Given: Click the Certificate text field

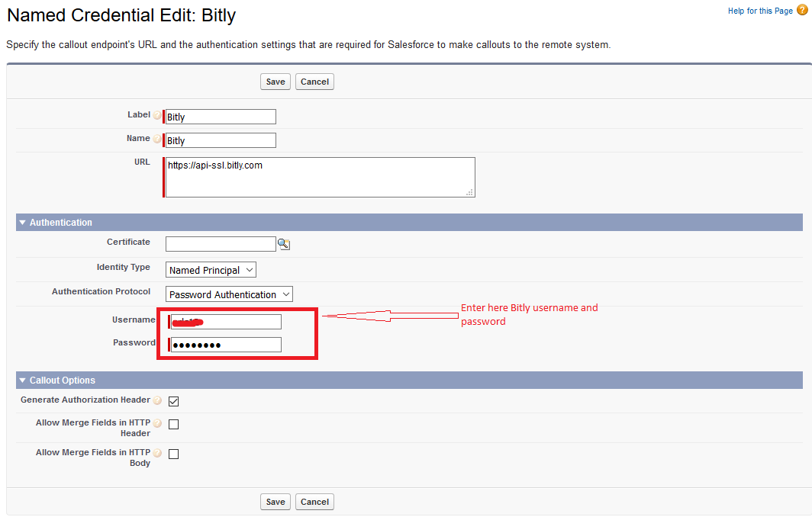Looking at the screenshot, I should pos(221,244).
